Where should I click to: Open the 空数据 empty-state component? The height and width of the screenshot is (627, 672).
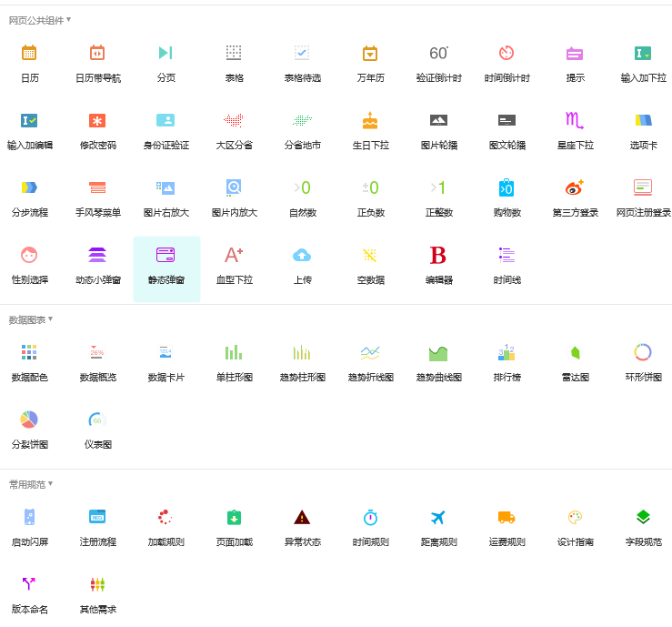pyautogui.click(x=370, y=255)
